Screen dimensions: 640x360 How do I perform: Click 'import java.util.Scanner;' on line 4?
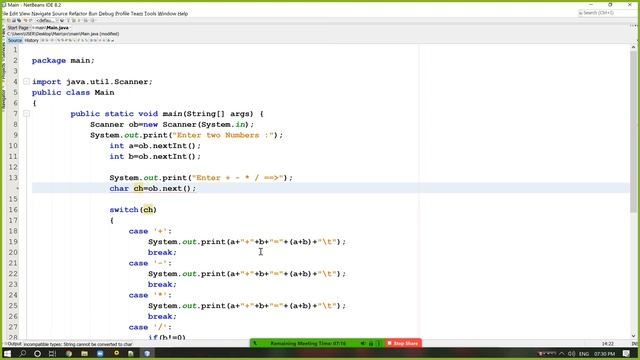[92, 82]
